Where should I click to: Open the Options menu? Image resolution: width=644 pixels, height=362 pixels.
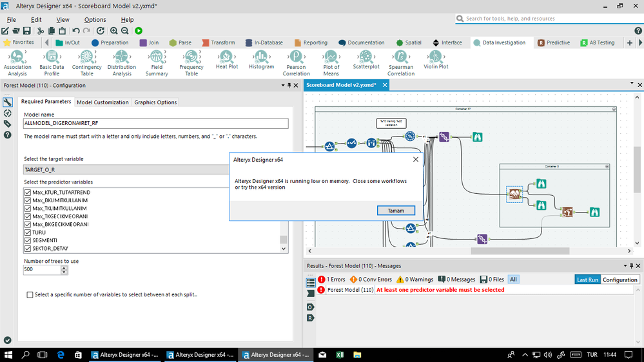coord(95,20)
